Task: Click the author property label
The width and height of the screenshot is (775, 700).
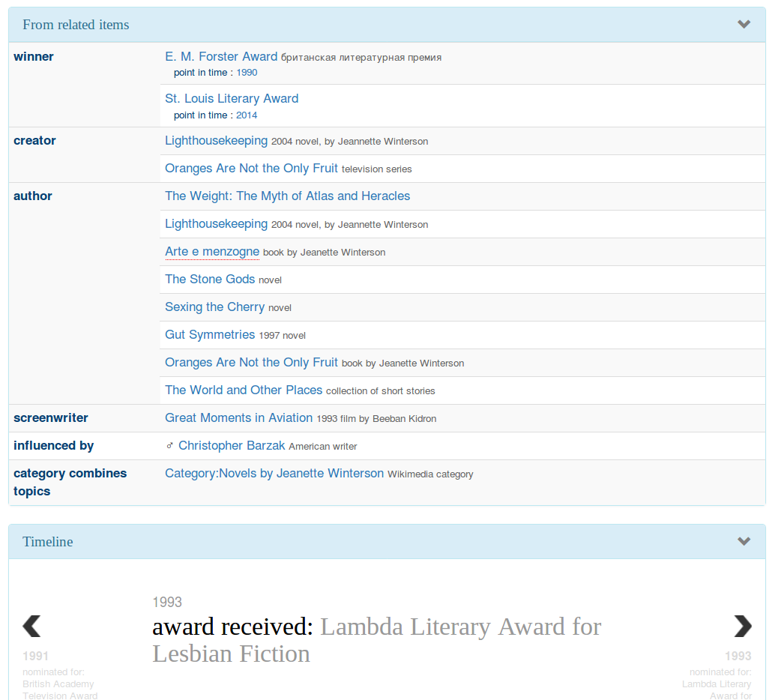Action: (33, 196)
